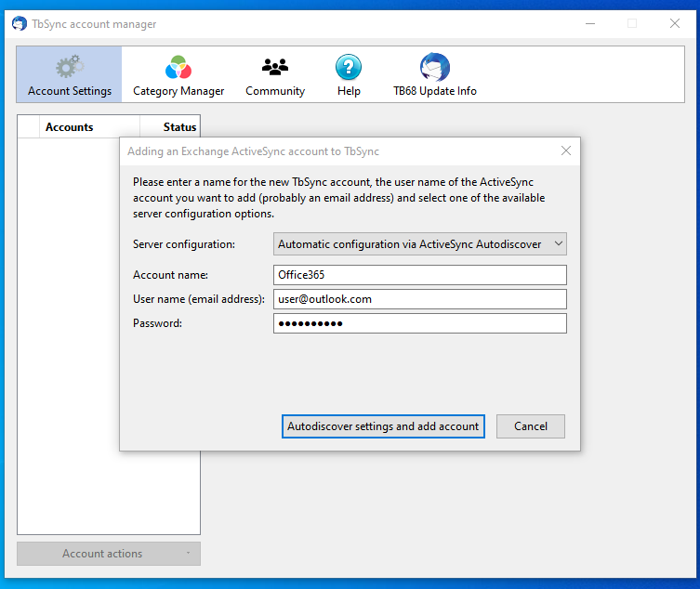
Task: Click Thunderbird logo in window title bar
Action: [x=20, y=23]
